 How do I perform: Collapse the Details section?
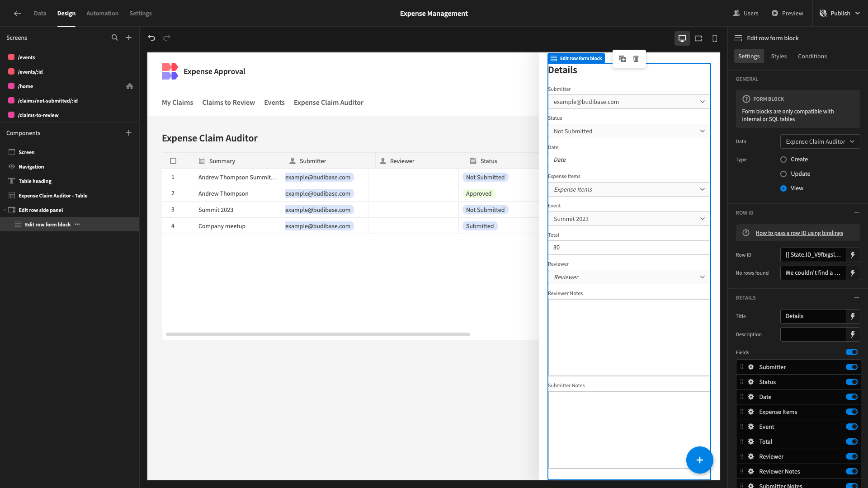(856, 297)
